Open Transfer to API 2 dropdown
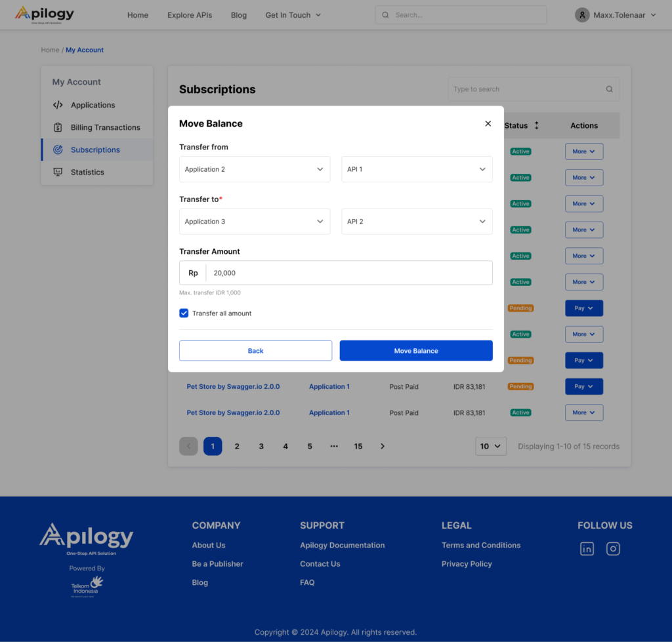Screen dimensions: 672x642 (417, 222)
